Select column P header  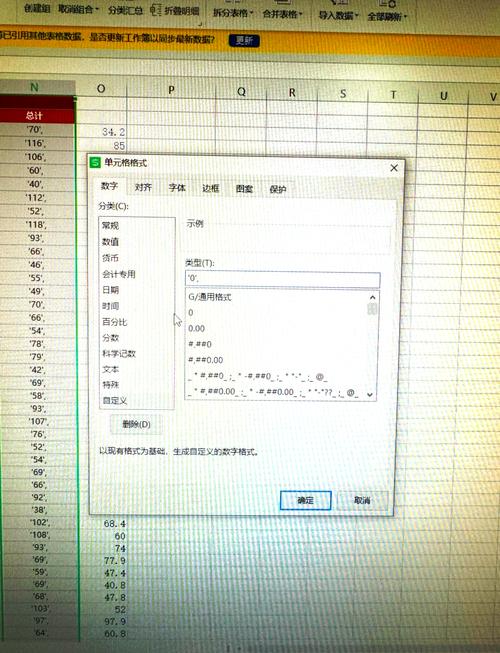171,90
